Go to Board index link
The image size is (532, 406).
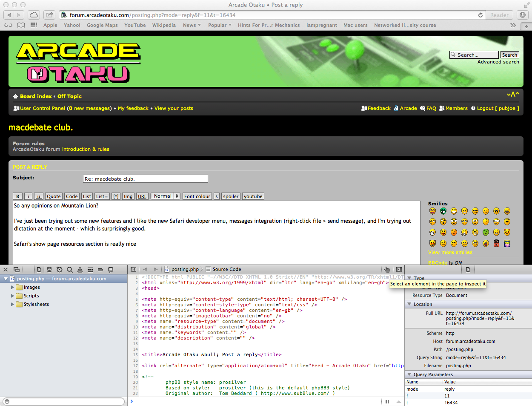(36, 96)
